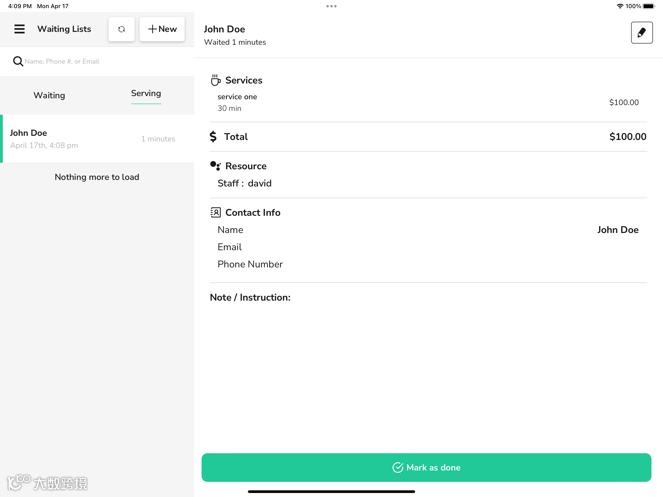Click the Wi-Fi status icon
Screen dimensions: 663x497
tap(620, 6)
